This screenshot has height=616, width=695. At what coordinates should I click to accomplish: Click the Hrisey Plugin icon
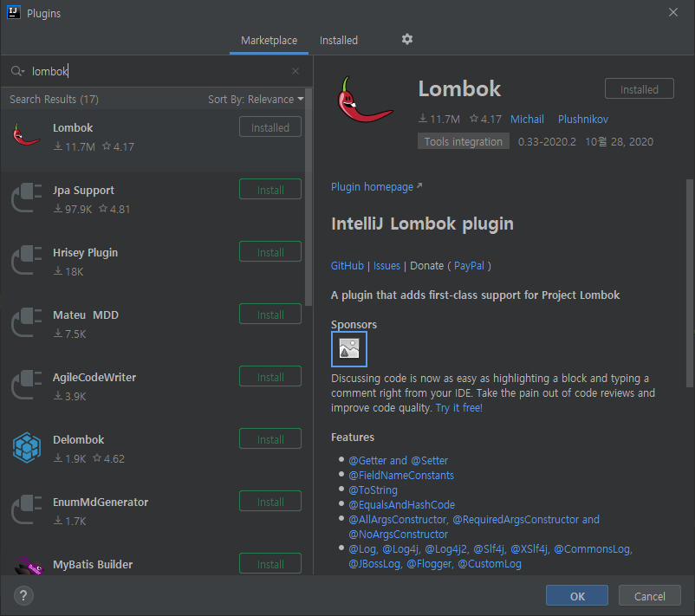point(27,260)
